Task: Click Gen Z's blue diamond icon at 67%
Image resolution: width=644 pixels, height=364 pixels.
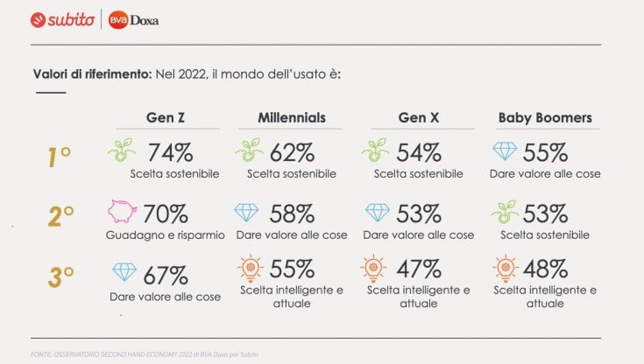Action: [124, 272]
